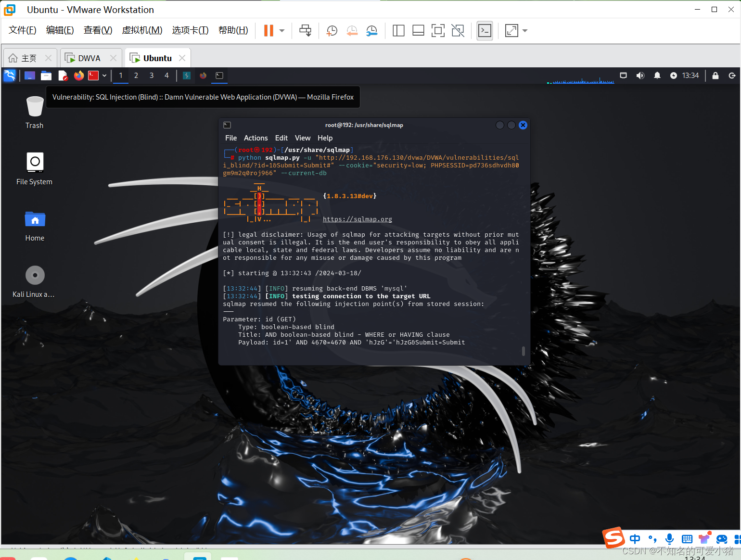Open the terminal Edit menu

281,138
